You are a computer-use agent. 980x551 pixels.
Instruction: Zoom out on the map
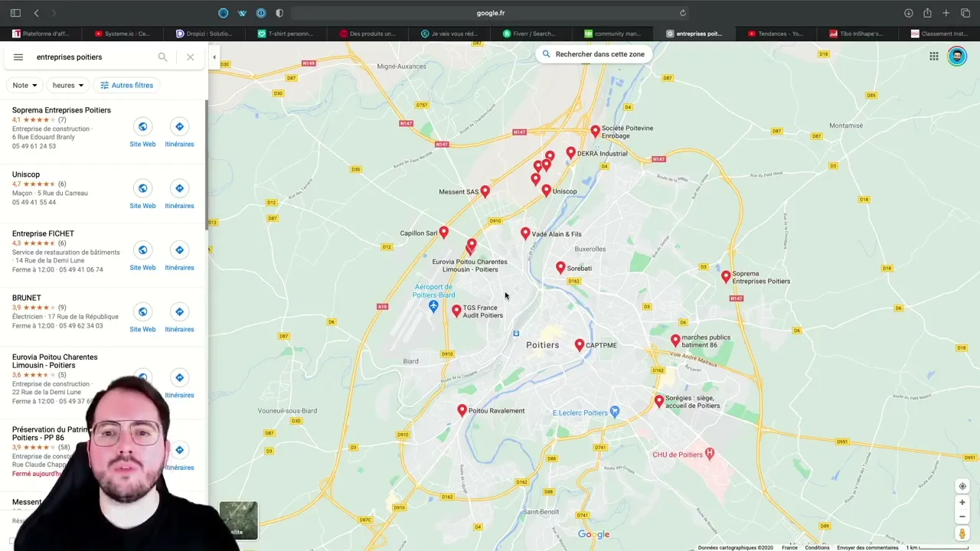click(962, 517)
